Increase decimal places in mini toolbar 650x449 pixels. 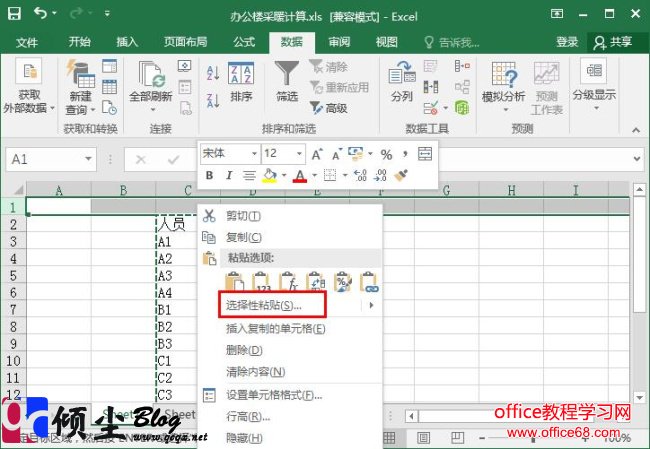(360, 175)
